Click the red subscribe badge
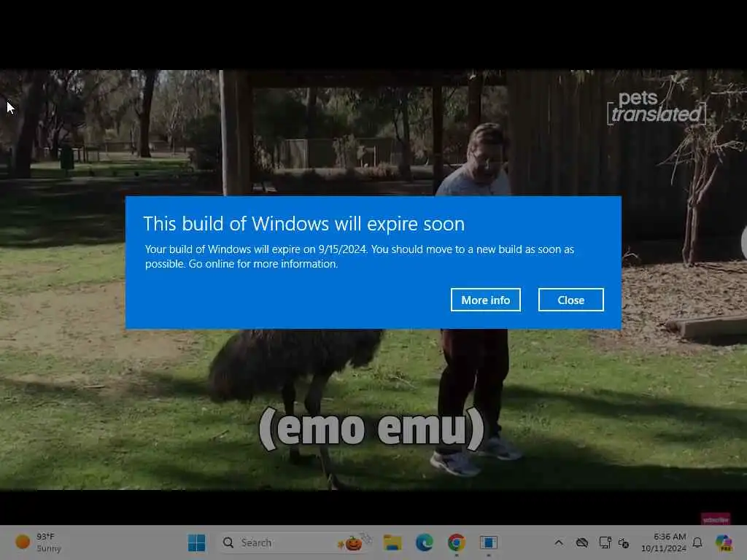747x560 pixels. tap(716, 519)
